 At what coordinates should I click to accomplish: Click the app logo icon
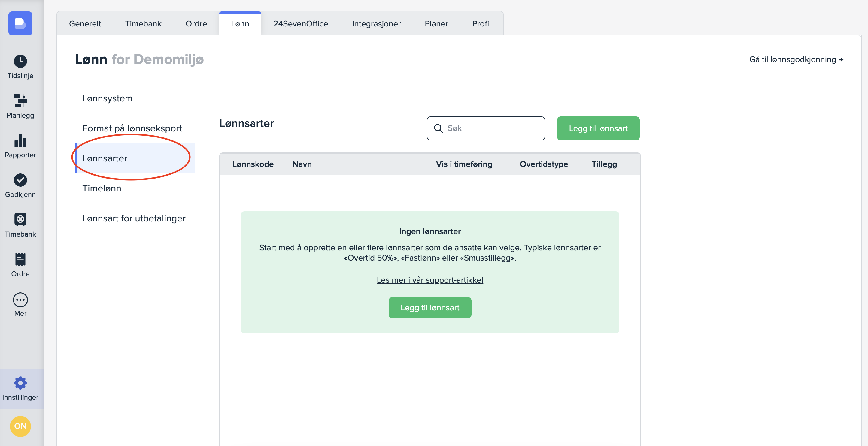tap(20, 24)
